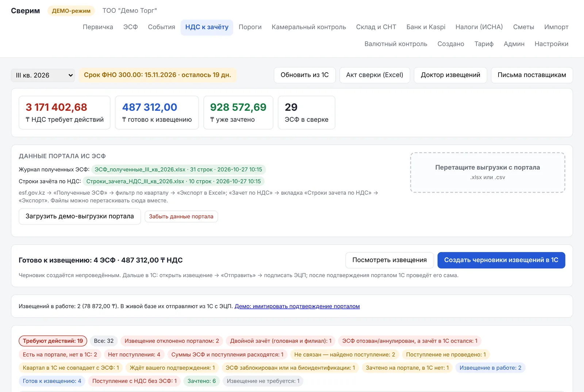The height and width of the screenshot is (392, 584).
Task: Open the quarter selector 'III кв. 2026'
Action: pos(43,75)
